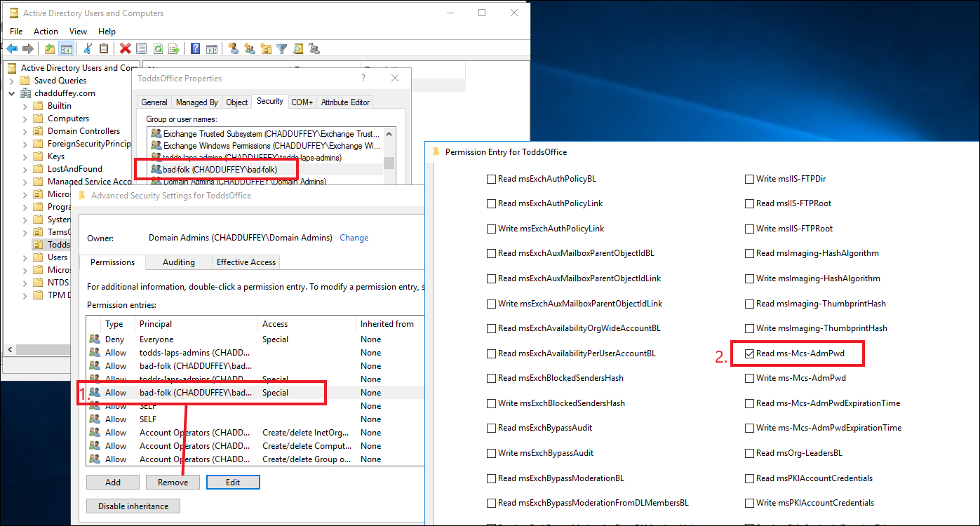Click the Disable inheritance button

(133, 506)
